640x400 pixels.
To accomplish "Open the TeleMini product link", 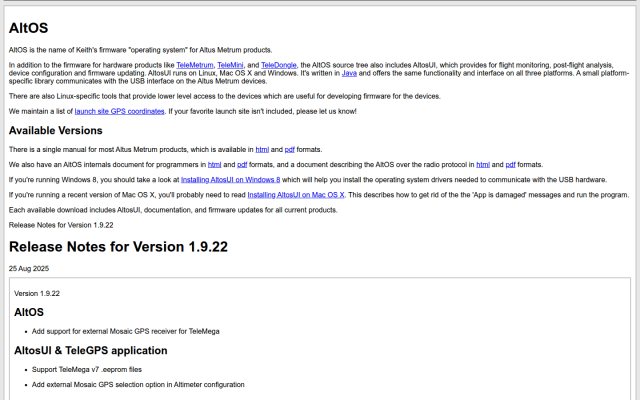I will 230,65.
